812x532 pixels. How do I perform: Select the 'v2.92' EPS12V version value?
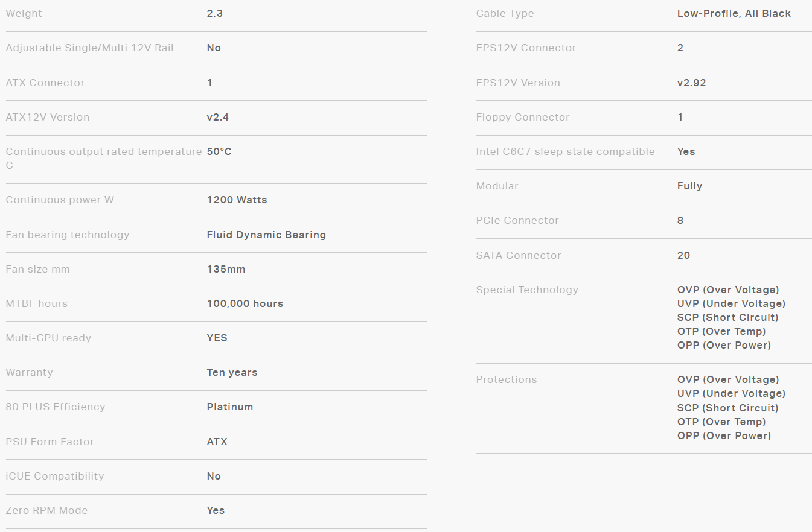tap(691, 83)
